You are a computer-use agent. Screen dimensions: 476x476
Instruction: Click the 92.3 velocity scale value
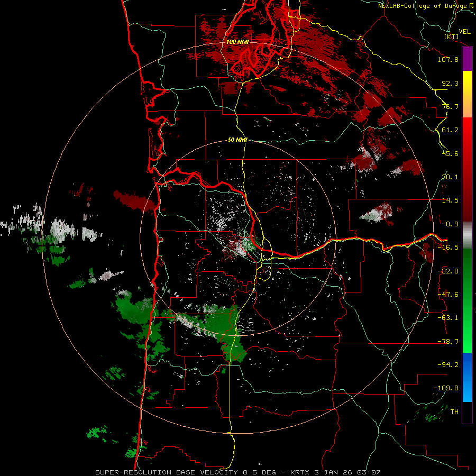click(450, 83)
